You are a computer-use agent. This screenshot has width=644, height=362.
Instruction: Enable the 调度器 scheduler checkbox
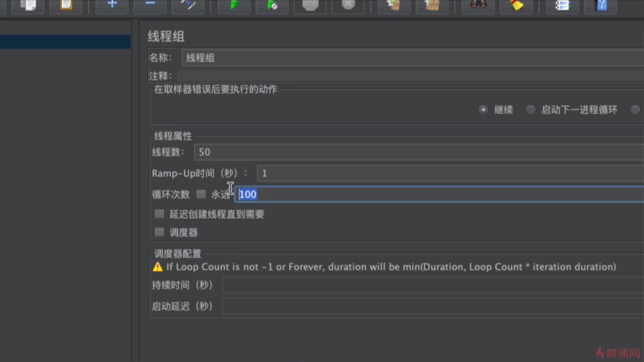(159, 232)
